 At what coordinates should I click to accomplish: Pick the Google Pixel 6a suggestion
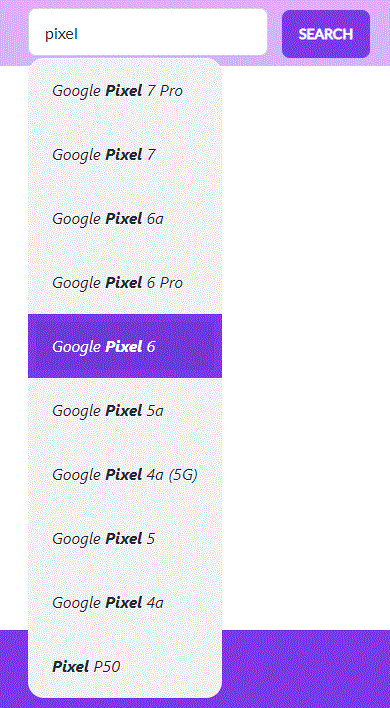click(125, 219)
